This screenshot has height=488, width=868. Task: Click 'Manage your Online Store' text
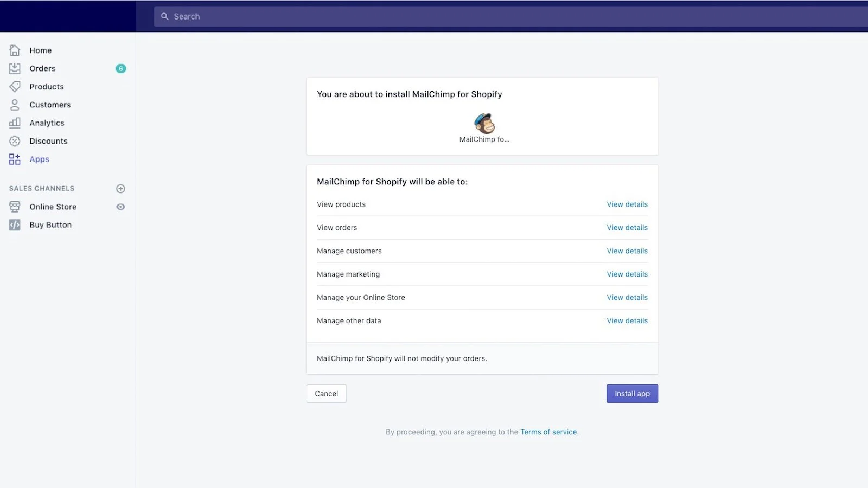361,298
